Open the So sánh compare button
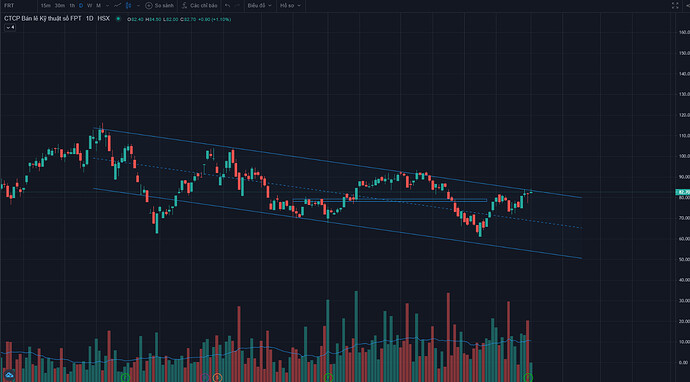690x382 pixels. (160, 6)
